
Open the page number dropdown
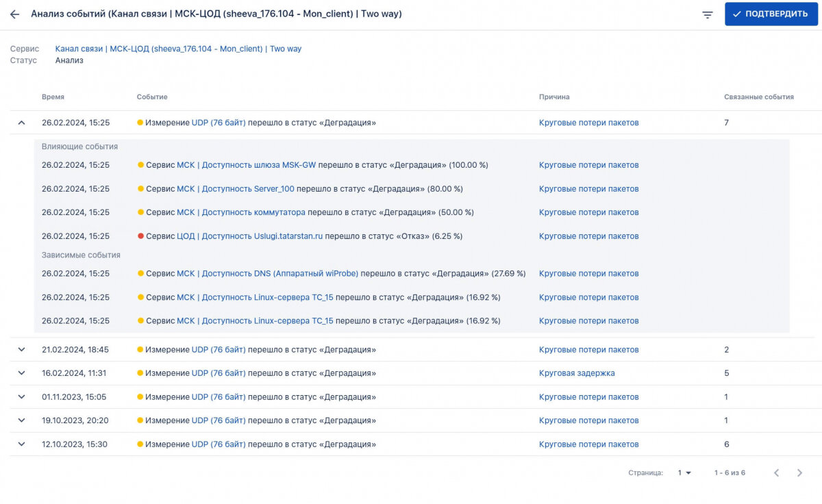(x=684, y=473)
